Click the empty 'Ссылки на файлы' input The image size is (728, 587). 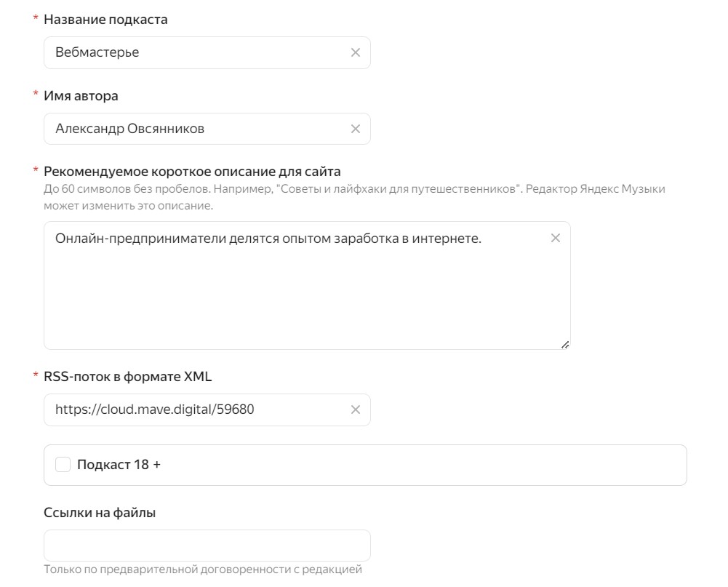(207, 546)
